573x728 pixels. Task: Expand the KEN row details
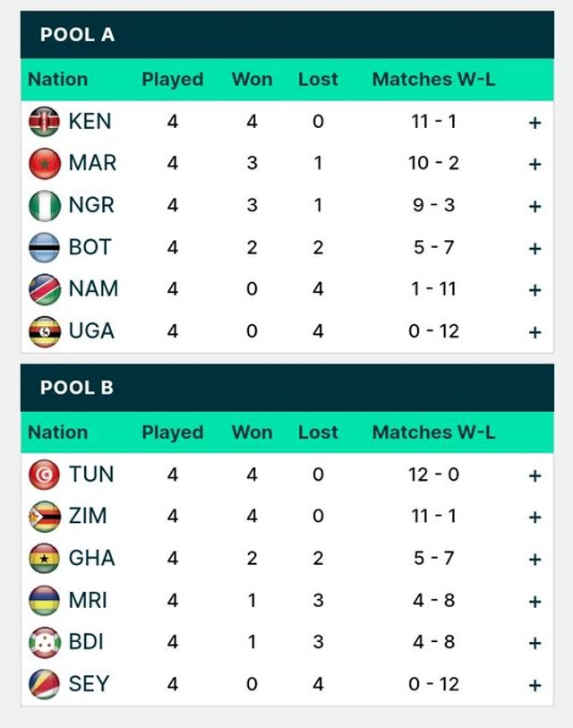535,123
